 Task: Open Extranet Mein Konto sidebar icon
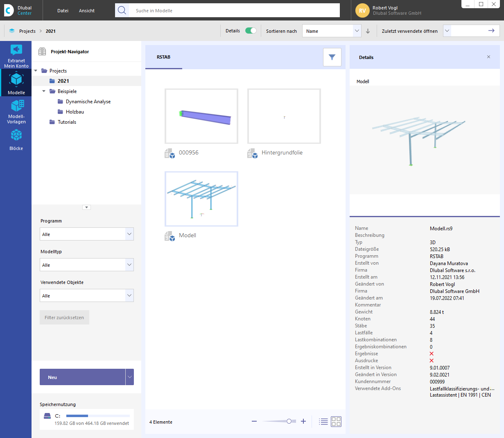pyautogui.click(x=16, y=56)
